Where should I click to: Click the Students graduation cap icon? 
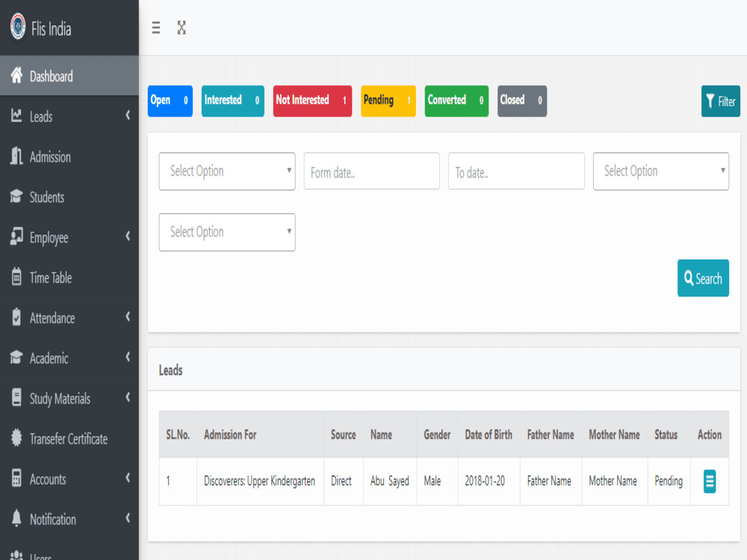(x=16, y=196)
